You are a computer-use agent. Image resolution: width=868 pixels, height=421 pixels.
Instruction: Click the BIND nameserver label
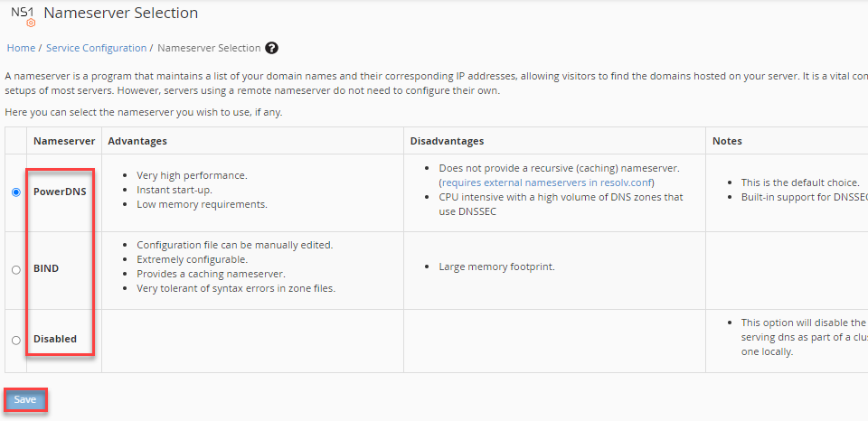point(46,268)
